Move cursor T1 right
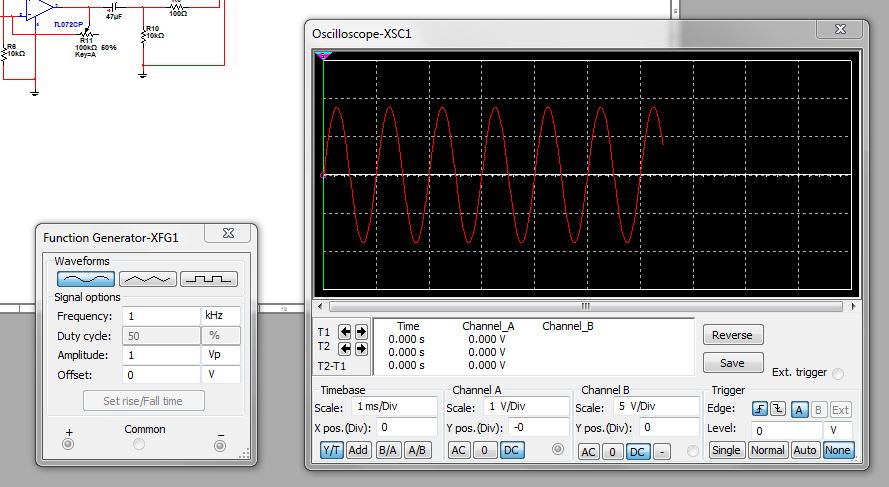The width and height of the screenshot is (889, 487). pos(361,332)
